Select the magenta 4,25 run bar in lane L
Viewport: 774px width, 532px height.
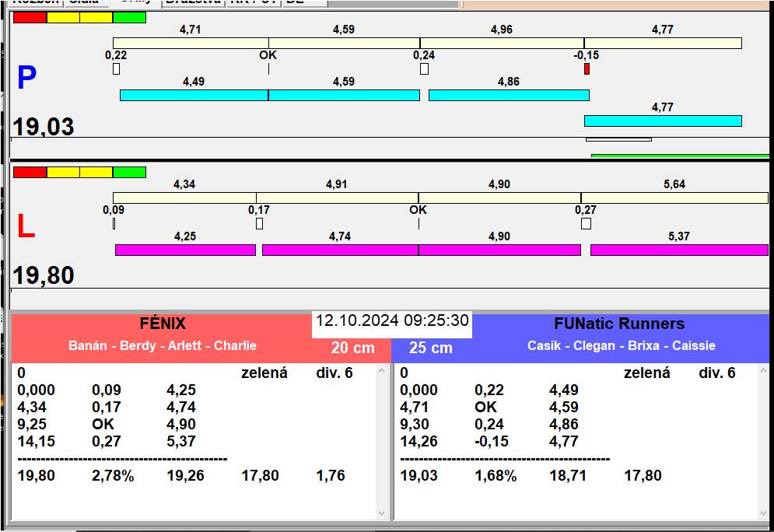pos(186,250)
